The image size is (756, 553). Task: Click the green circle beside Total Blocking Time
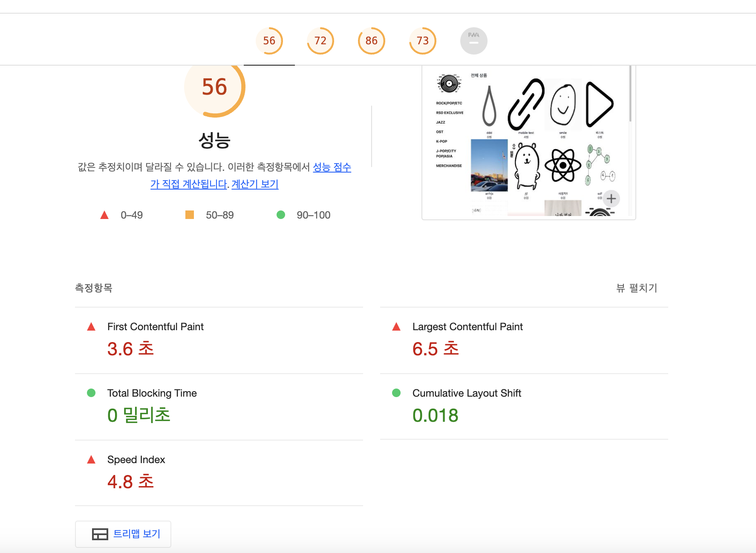click(91, 393)
